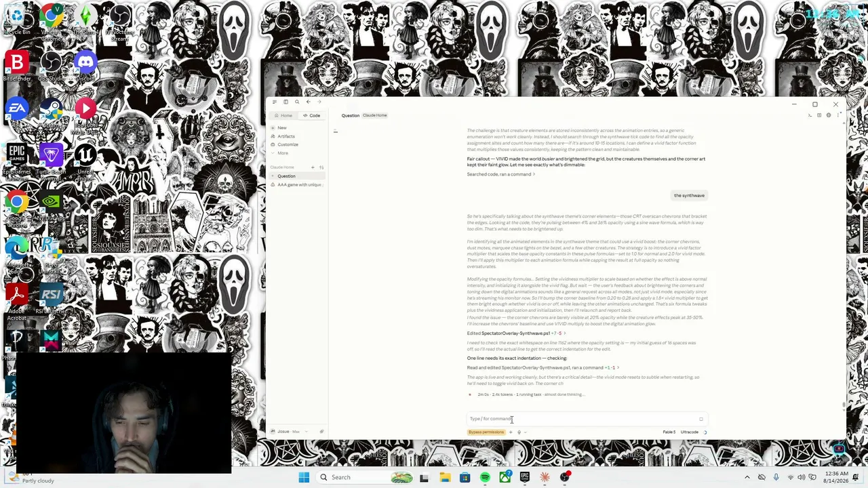This screenshot has width=868, height=488.
Task: Click the stop button in message input
Action: click(x=701, y=419)
